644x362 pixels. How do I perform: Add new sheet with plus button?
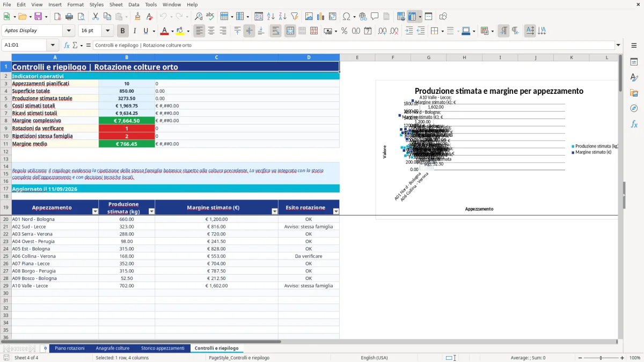[x=45, y=349]
